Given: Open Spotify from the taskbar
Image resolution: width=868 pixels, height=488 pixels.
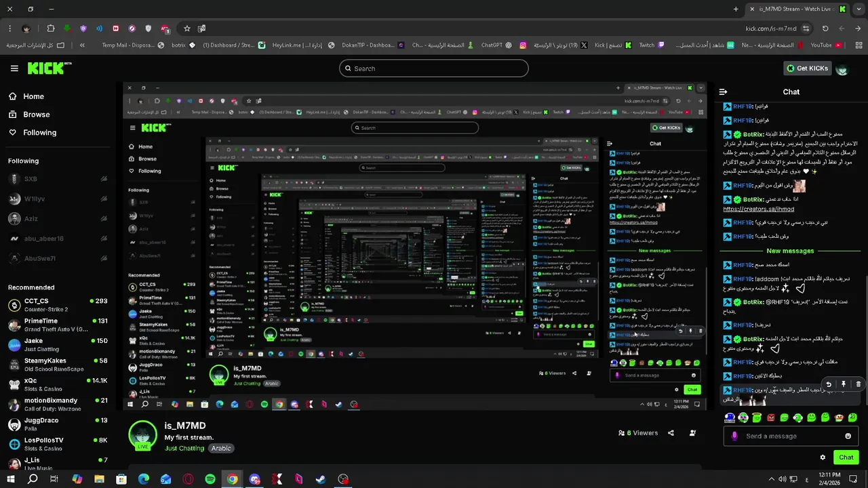Looking at the screenshot, I should 210,479.
